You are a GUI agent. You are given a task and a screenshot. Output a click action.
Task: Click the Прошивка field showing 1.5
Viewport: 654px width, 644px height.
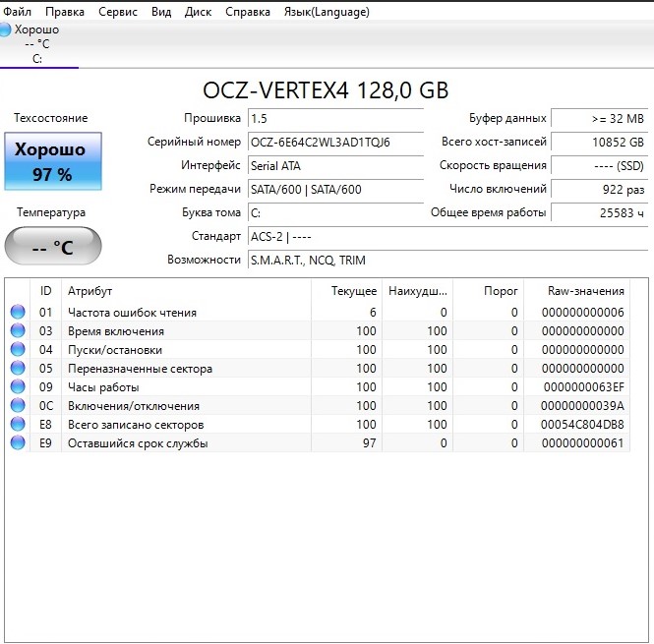click(x=335, y=118)
